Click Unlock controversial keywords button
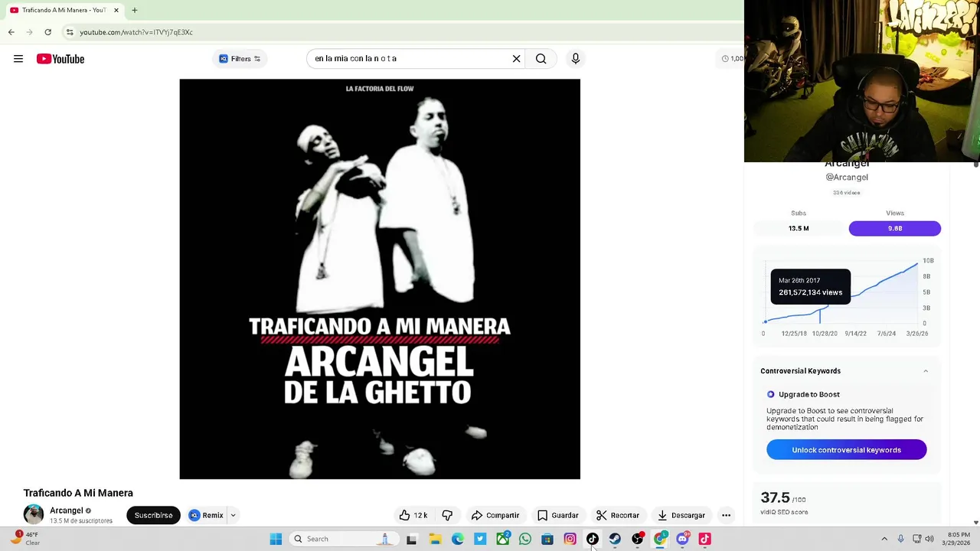 point(847,450)
